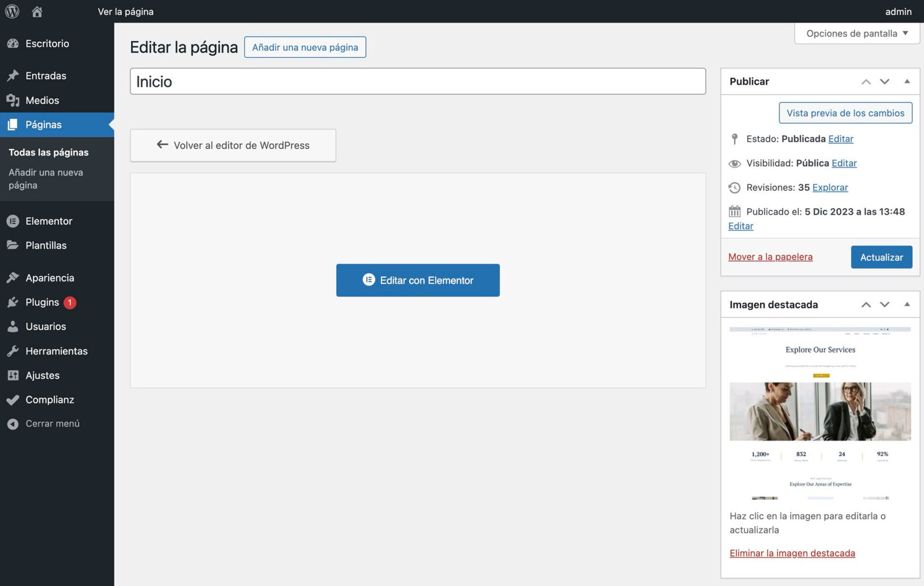
Task: Click the Complianz checkmark icon
Action: tap(13, 400)
